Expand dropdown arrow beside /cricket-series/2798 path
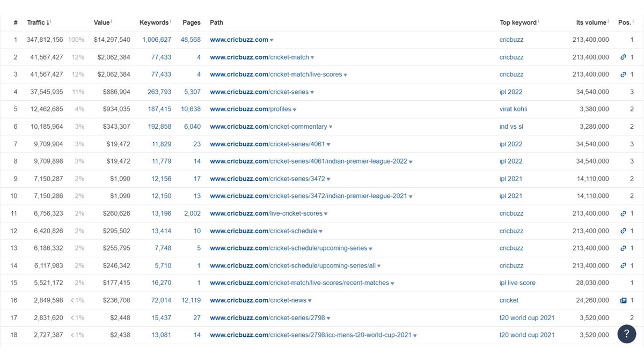644x362 pixels. click(328, 318)
